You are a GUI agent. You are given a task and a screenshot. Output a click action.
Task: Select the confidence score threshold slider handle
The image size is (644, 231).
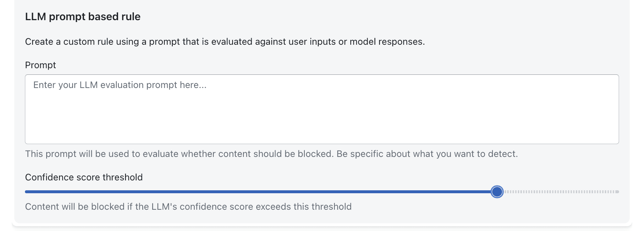(x=497, y=192)
